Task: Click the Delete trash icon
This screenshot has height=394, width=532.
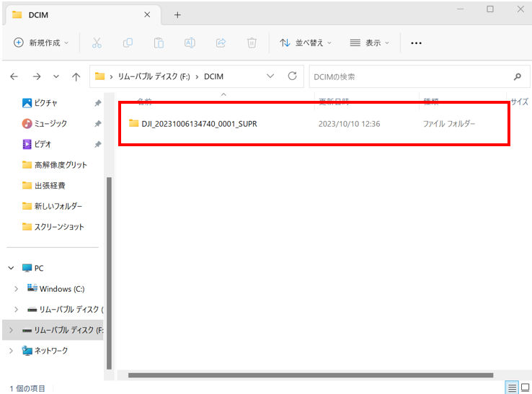Action: [252, 42]
